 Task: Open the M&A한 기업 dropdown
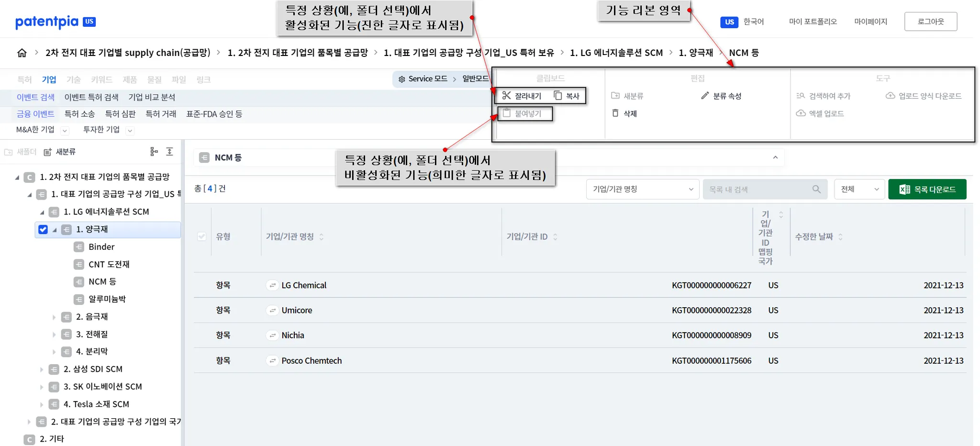[x=65, y=130]
